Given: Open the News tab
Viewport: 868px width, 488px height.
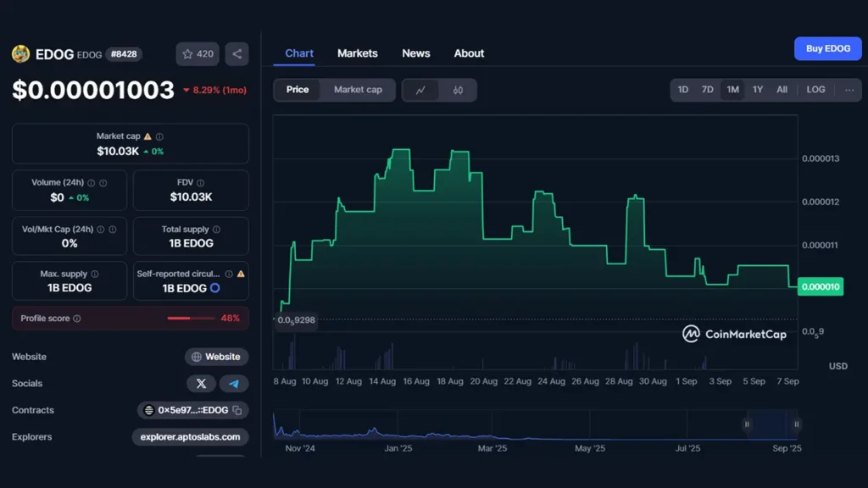Looking at the screenshot, I should (x=415, y=53).
